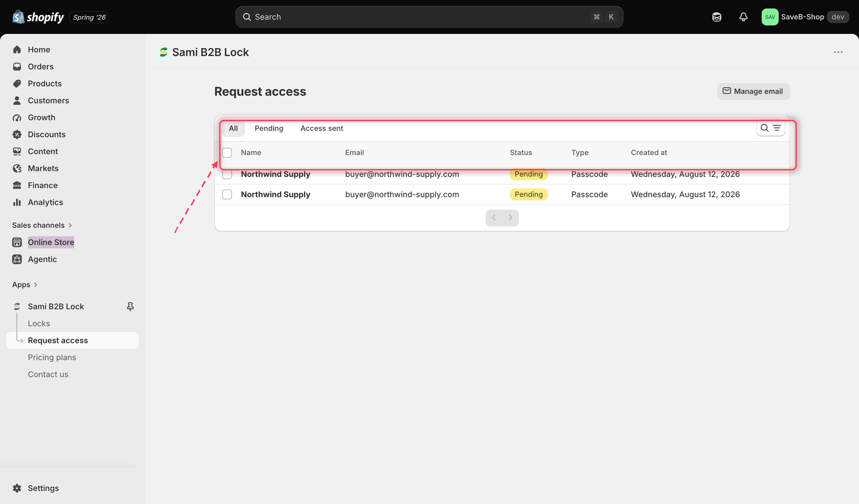Expand Sales channels chevron
The width and height of the screenshot is (859, 504).
70,225
